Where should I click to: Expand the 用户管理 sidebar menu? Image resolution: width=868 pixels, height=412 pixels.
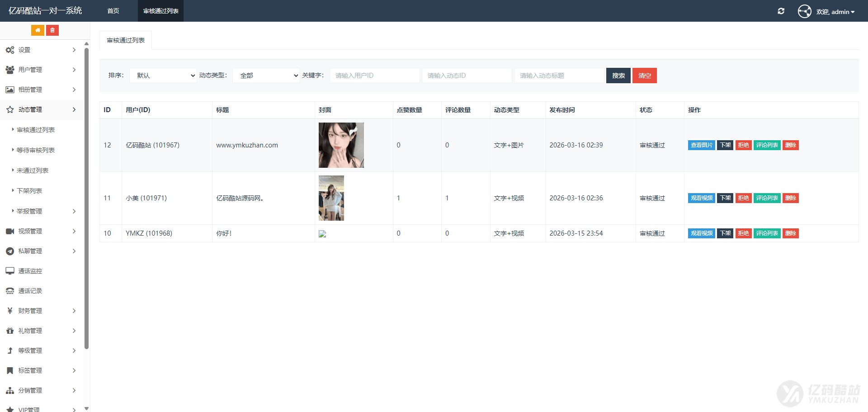[41, 70]
